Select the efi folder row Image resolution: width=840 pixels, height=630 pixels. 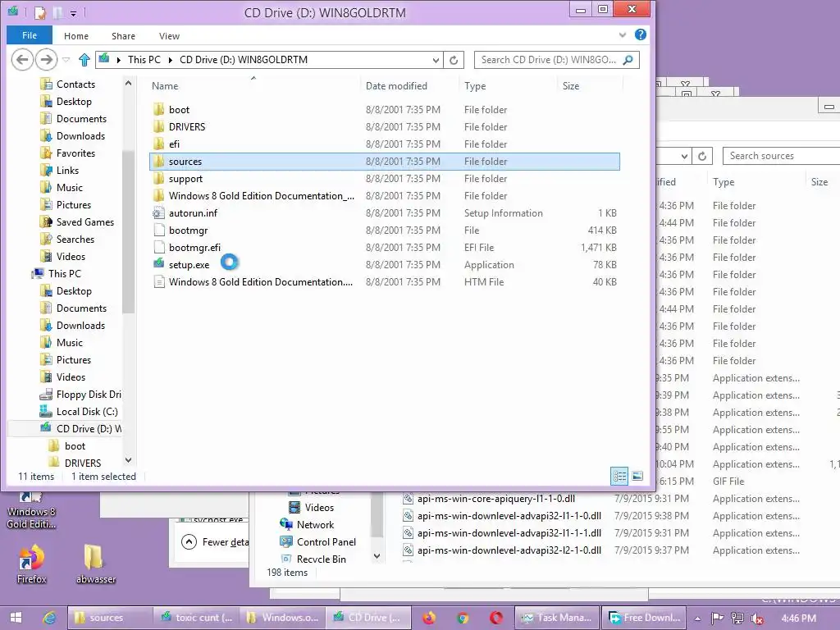(x=384, y=144)
